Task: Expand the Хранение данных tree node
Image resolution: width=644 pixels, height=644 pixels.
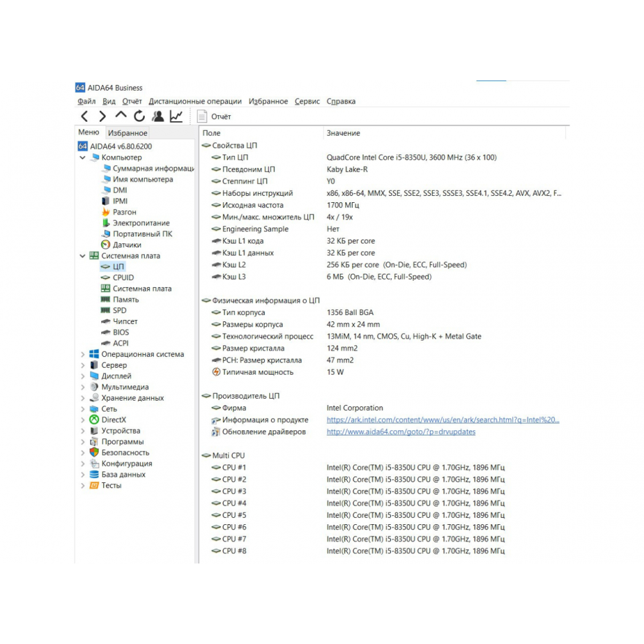Action: point(82,398)
